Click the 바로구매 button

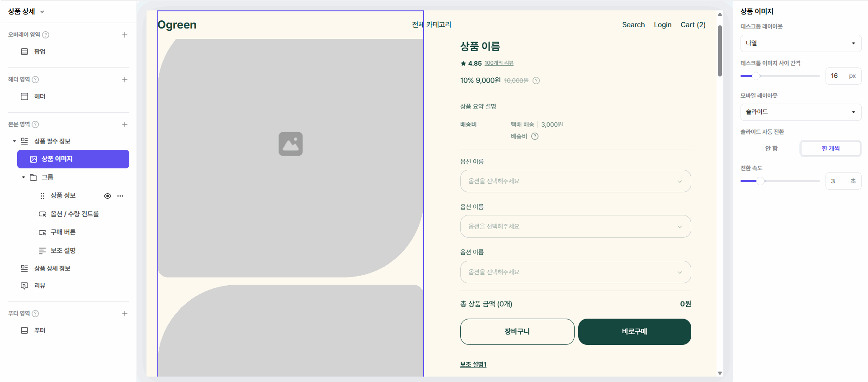coord(635,332)
